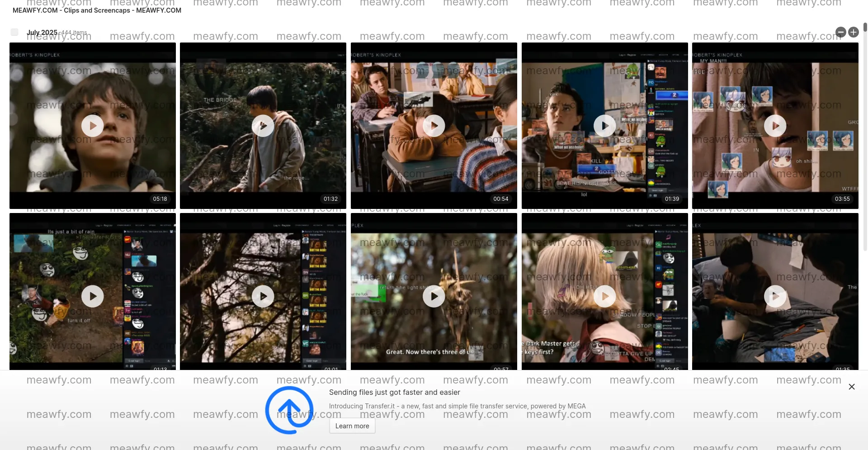This screenshot has width=868, height=450.
Task: Play the 01:13 "turn it off" clip
Action: coord(92,296)
